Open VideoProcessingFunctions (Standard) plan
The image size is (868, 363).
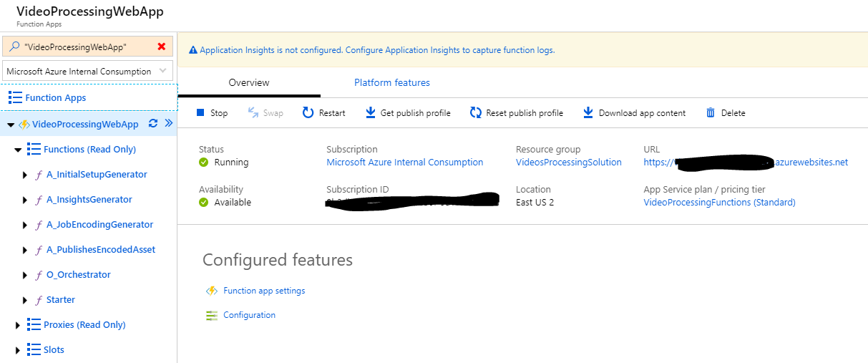720,203
